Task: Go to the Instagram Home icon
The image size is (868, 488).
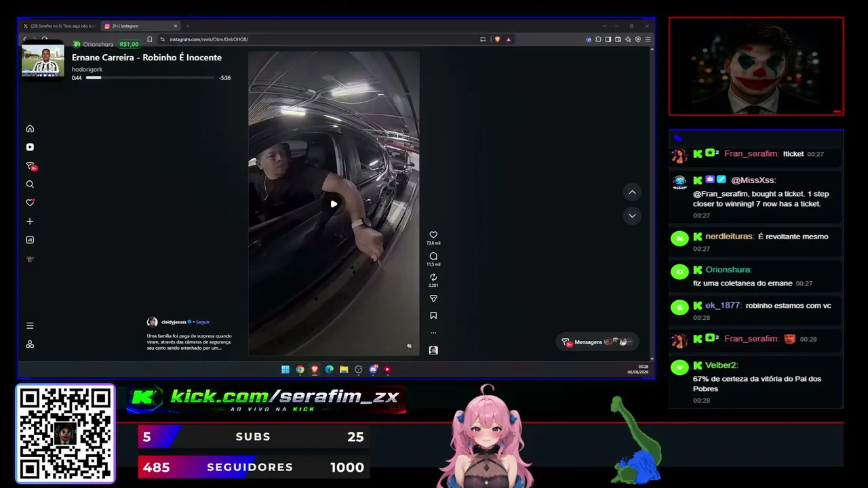Action: point(30,129)
